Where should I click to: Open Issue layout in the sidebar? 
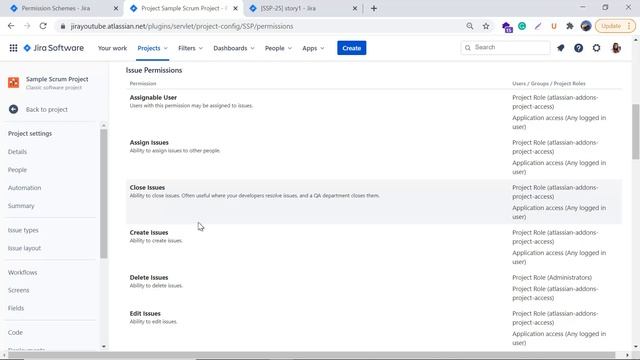[x=24, y=248]
